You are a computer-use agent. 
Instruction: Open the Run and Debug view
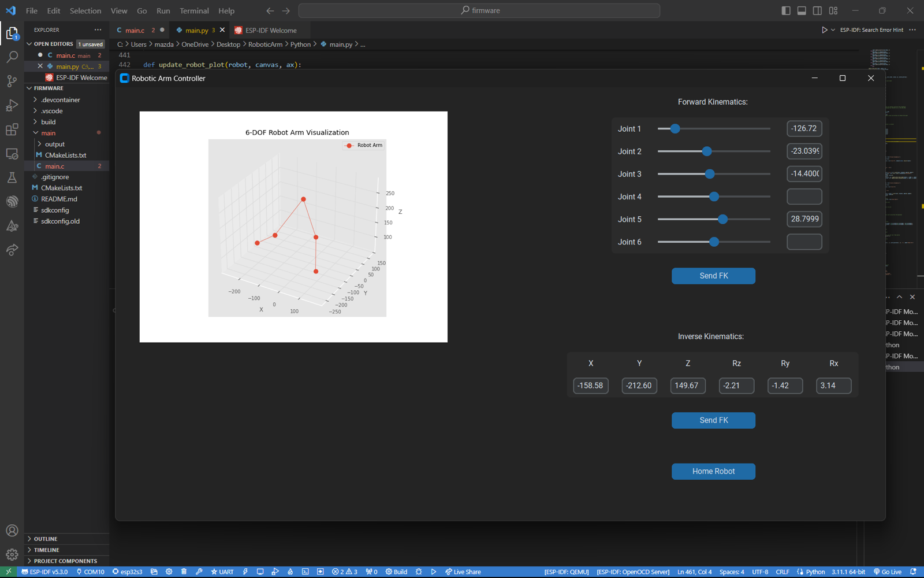pyautogui.click(x=12, y=105)
